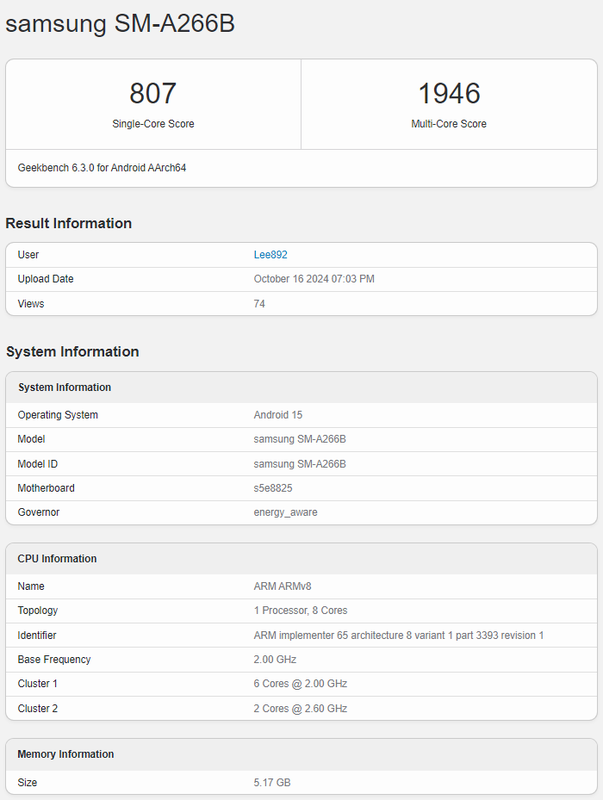Click the Views count 74

coord(260,304)
